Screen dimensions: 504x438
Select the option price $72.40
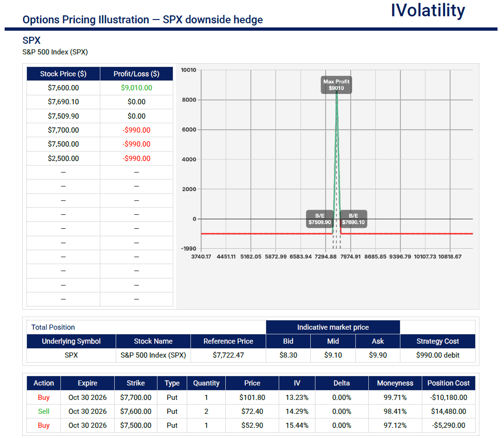click(x=252, y=411)
